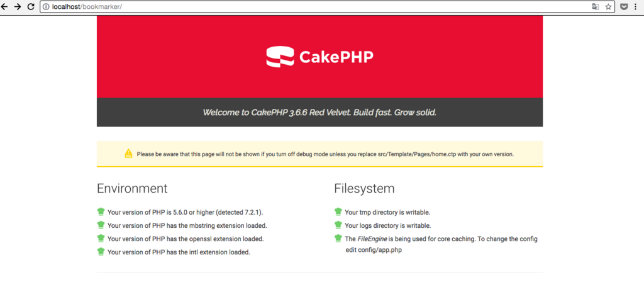Select 'Your logs directory is writable' text
Image resolution: width=644 pixels, height=282 pixels.
click(387, 226)
